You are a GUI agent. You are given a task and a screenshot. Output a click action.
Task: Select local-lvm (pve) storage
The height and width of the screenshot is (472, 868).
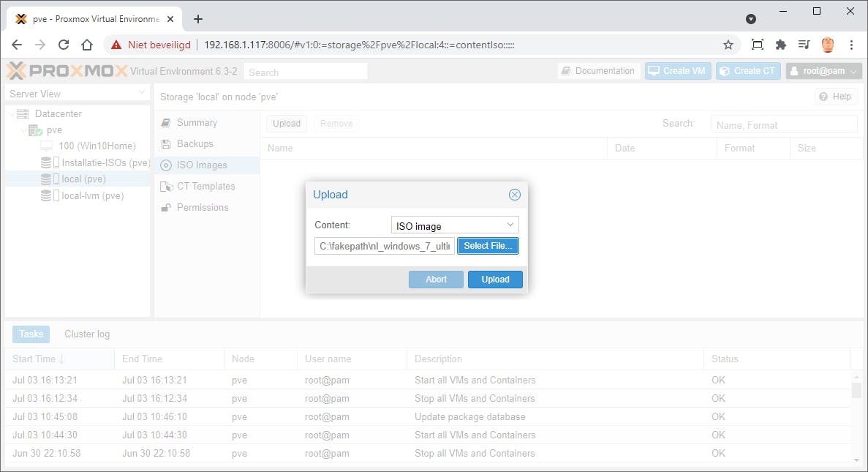[86, 195]
